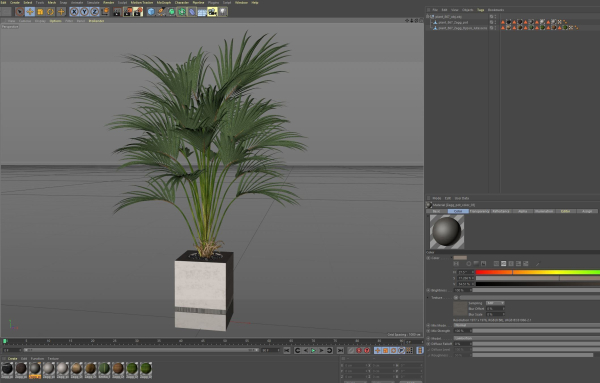
Task: Open Material Manager Texture menu
Action: coord(53,359)
